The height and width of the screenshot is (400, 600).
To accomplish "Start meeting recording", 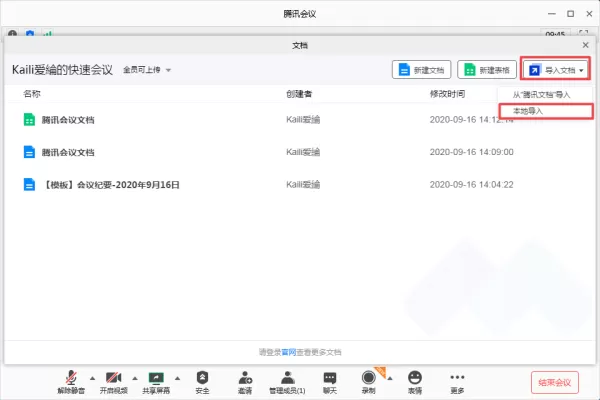I will [x=368, y=382].
